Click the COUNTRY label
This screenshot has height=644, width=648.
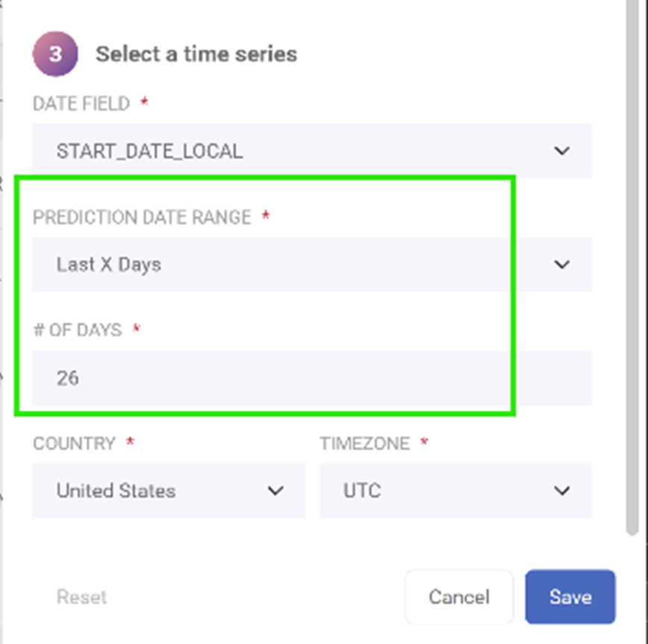(74, 444)
